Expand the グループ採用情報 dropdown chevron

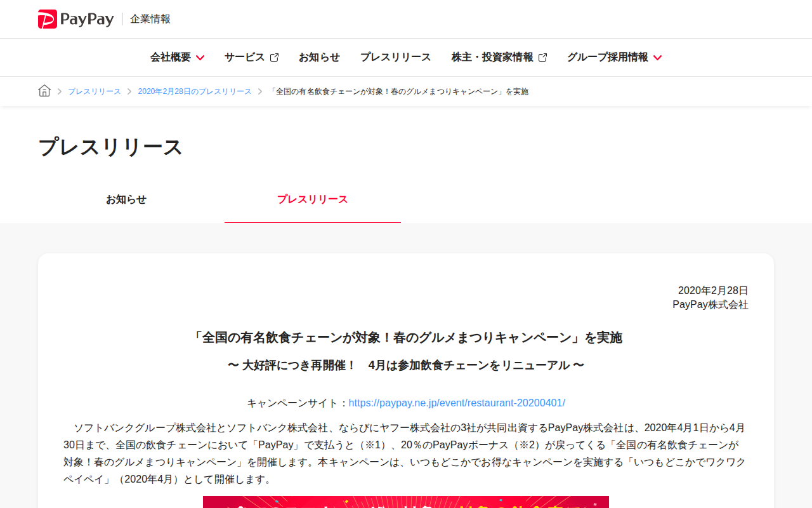pos(657,57)
